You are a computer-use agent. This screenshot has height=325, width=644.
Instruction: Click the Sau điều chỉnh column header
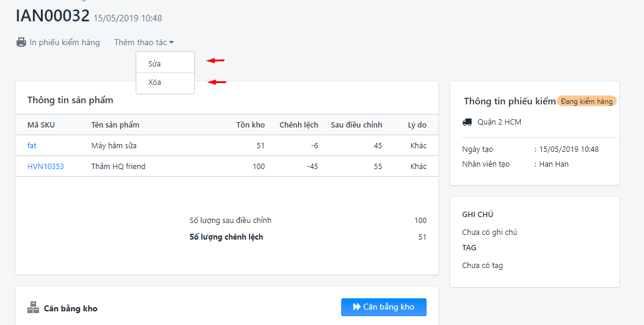357,125
